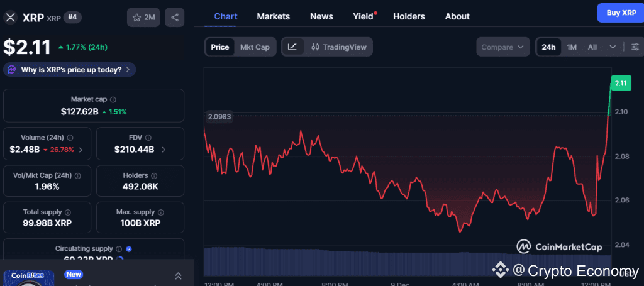Screen dimensions: 644x286
Task: Show FDV info icon
Action: point(148,138)
